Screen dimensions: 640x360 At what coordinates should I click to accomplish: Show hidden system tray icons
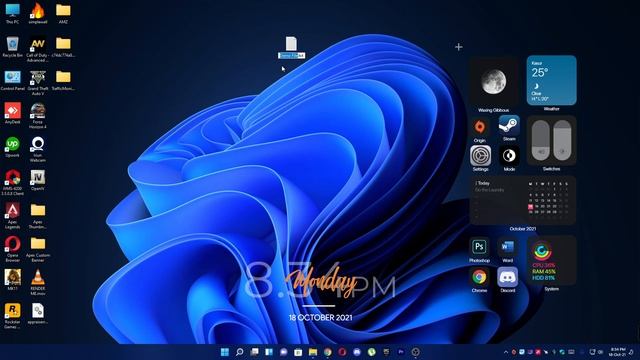[x=506, y=352]
